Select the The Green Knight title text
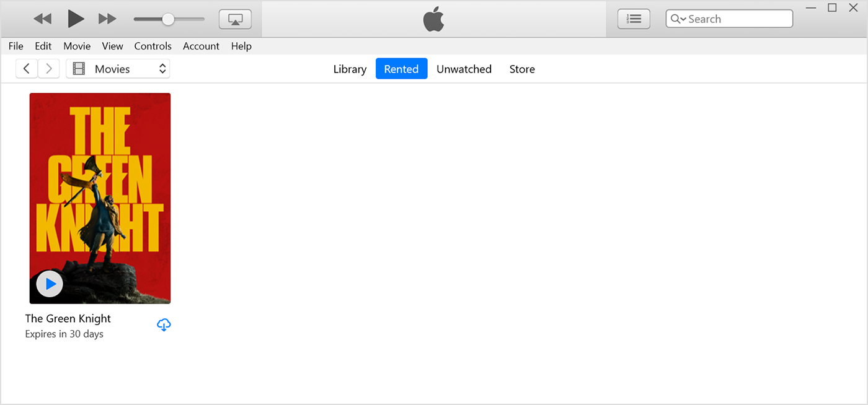 [68, 318]
